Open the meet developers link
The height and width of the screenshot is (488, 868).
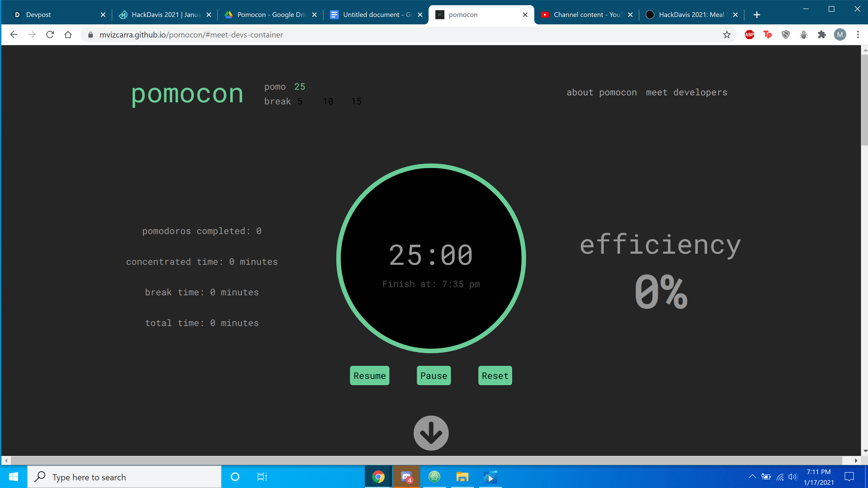click(x=686, y=92)
